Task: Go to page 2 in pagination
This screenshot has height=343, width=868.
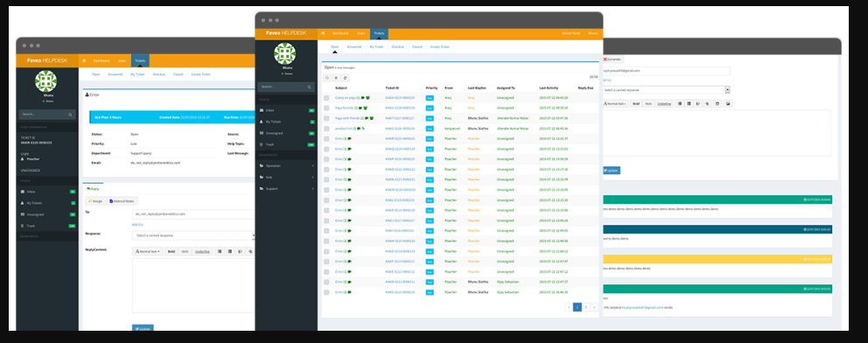Action: click(585, 307)
